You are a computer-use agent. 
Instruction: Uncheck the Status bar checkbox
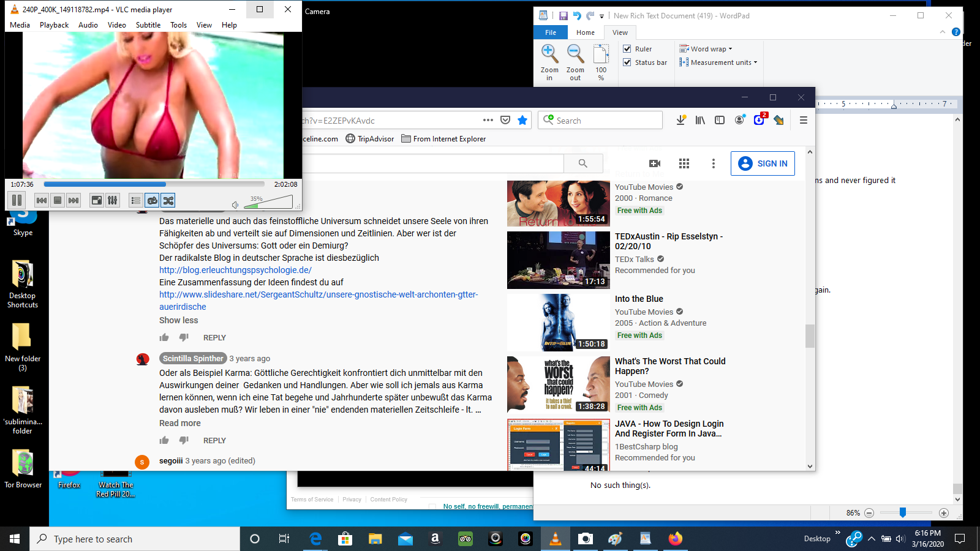click(x=627, y=62)
